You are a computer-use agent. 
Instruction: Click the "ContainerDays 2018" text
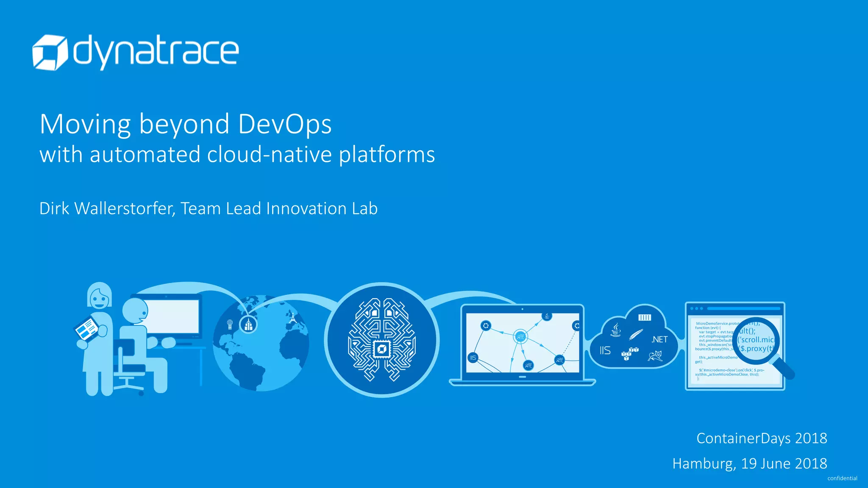point(761,438)
